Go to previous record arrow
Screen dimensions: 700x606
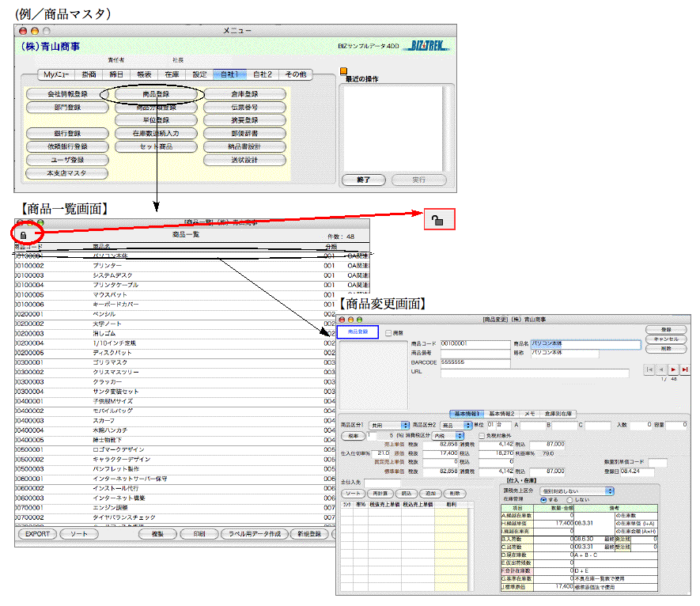[x=662, y=369]
